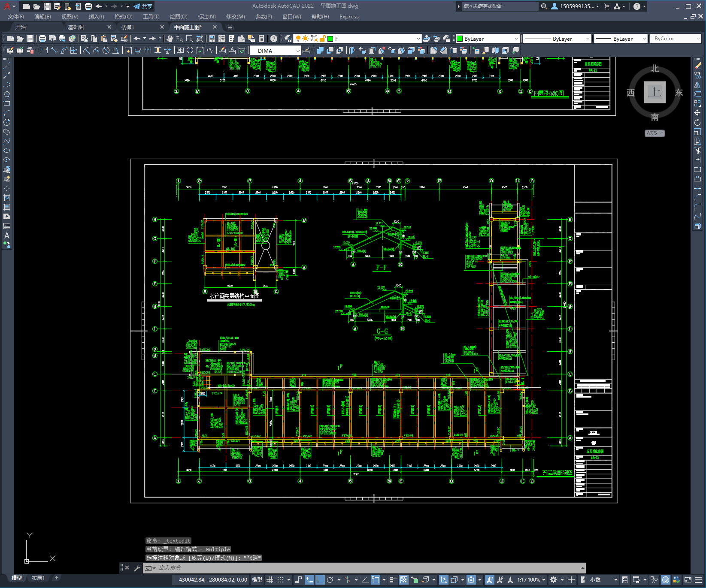
Task: Open Help question mark in standard toolbar
Action: click(274, 39)
